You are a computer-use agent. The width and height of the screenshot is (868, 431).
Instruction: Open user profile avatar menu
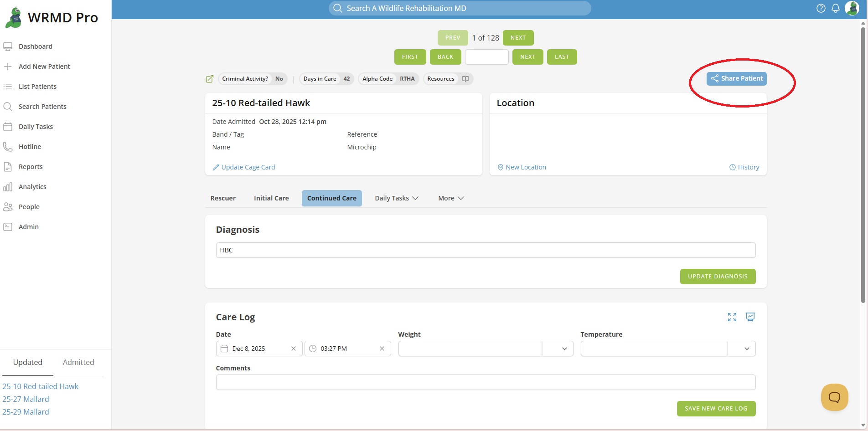(x=852, y=8)
